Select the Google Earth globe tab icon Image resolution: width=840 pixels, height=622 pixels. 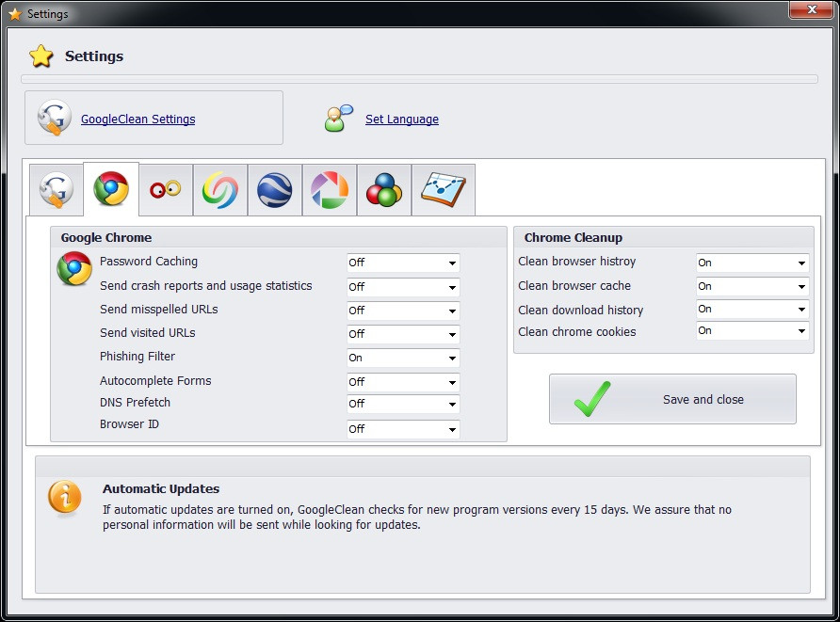point(275,190)
